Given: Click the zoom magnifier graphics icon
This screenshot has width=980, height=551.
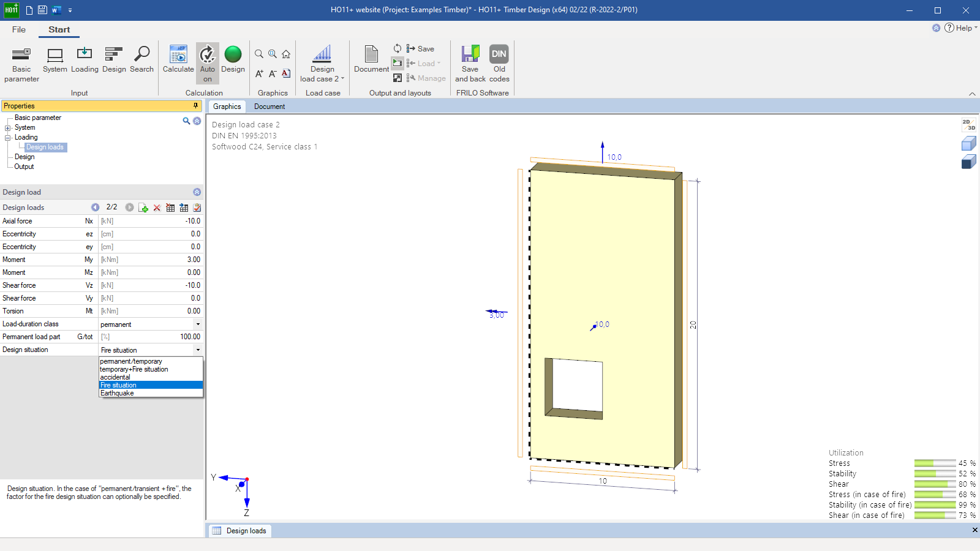Looking at the screenshot, I should pyautogui.click(x=259, y=54).
